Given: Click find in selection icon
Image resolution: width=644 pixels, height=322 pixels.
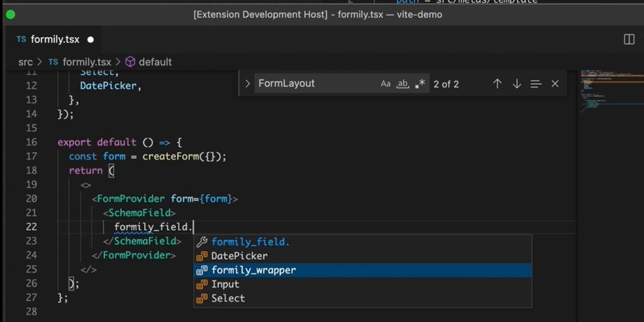Looking at the screenshot, I should [536, 84].
